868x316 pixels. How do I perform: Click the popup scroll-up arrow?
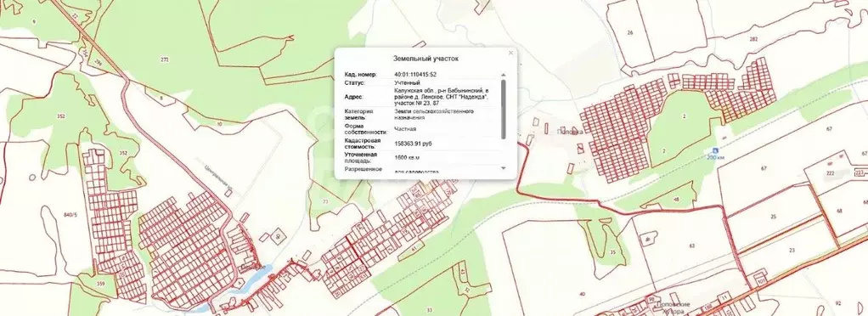click(503, 74)
